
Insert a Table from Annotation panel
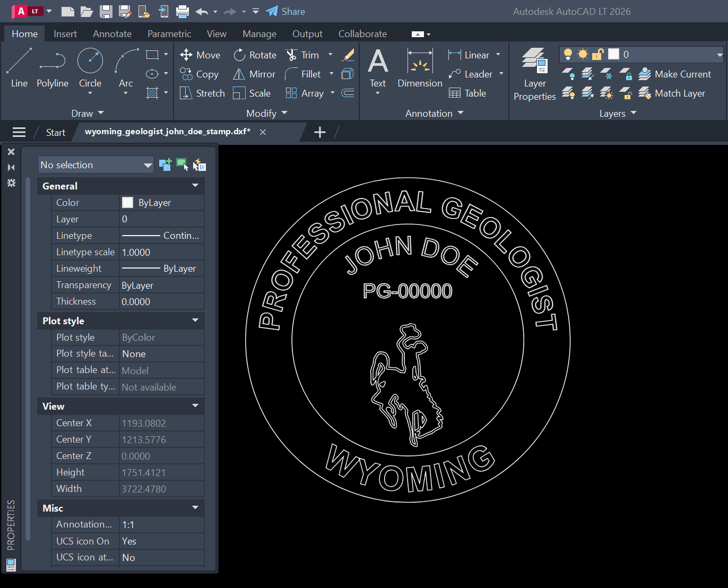tap(467, 93)
